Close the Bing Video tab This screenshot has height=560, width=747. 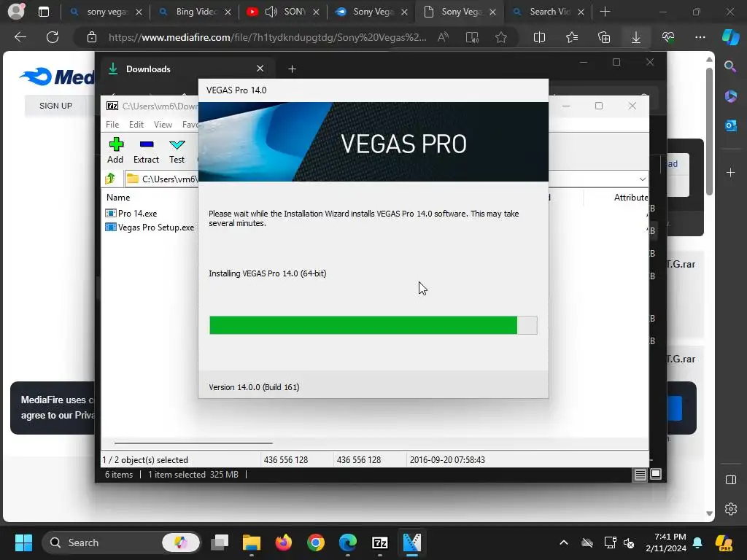[x=228, y=12]
